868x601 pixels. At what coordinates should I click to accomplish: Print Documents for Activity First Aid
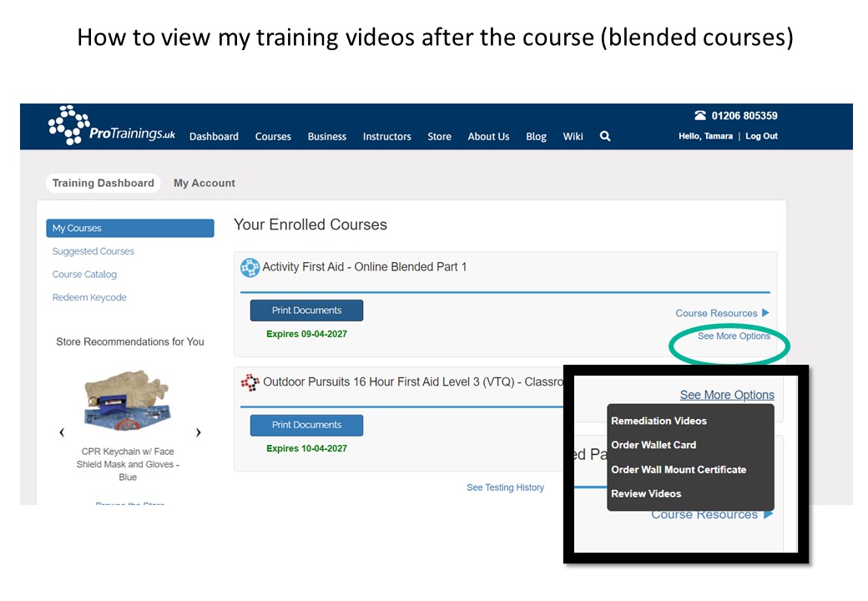(306, 311)
